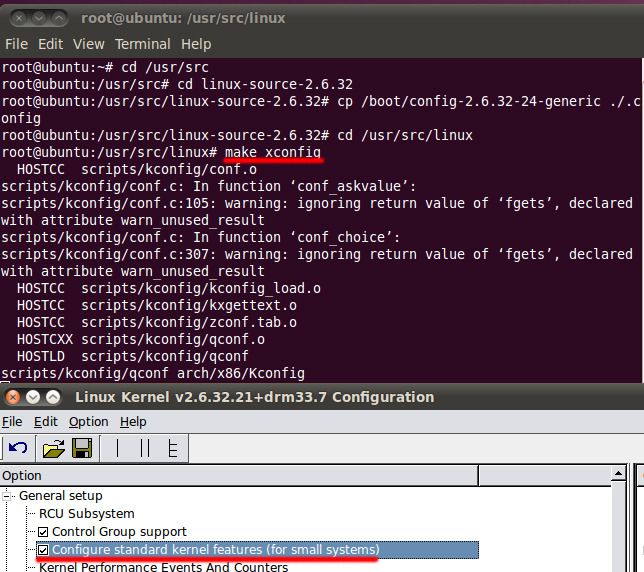The width and height of the screenshot is (644, 572).
Task: Maximize the Linux Kernel Configuration window
Action: click(x=53, y=397)
